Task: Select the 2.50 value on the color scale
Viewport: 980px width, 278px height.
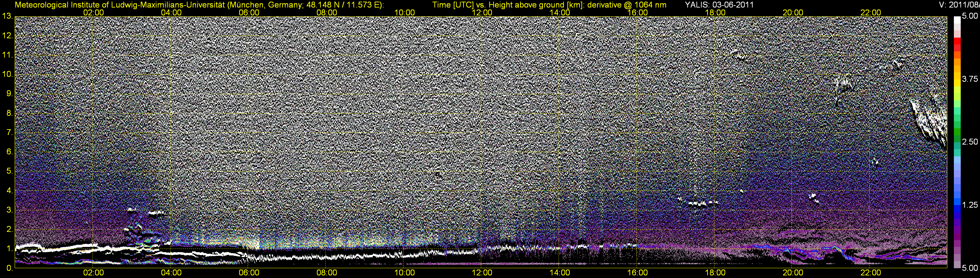Action: pyautogui.click(x=969, y=142)
